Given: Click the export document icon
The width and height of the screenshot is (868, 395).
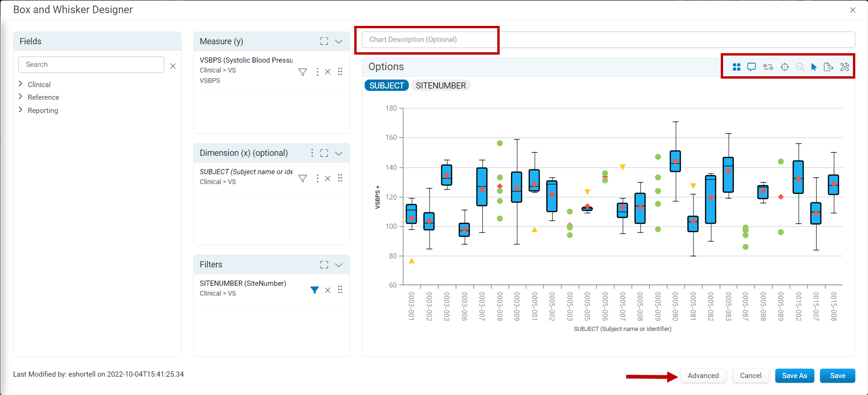Looking at the screenshot, I should coord(828,67).
